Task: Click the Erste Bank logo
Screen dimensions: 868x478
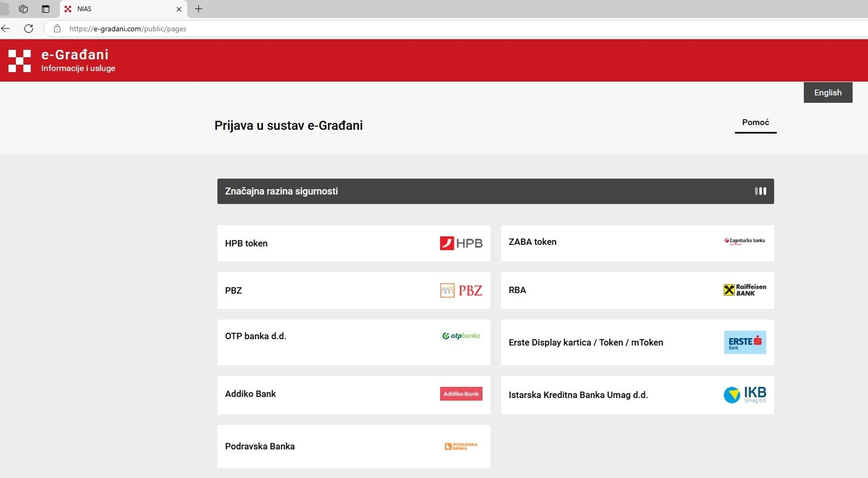Action: [745, 342]
